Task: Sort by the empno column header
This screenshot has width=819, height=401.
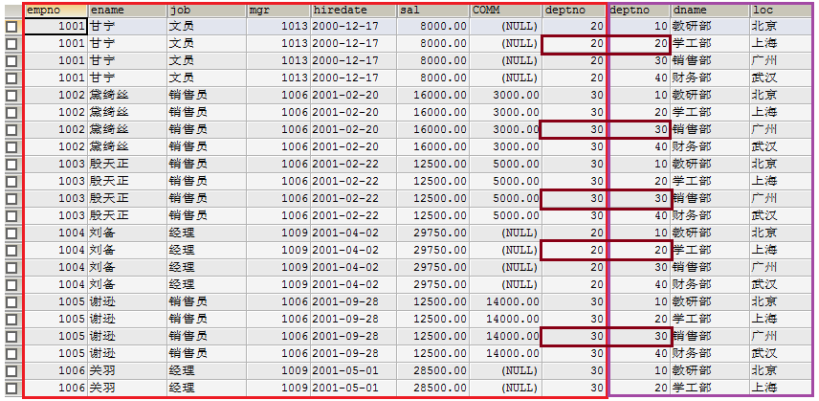Action: [x=56, y=10]
